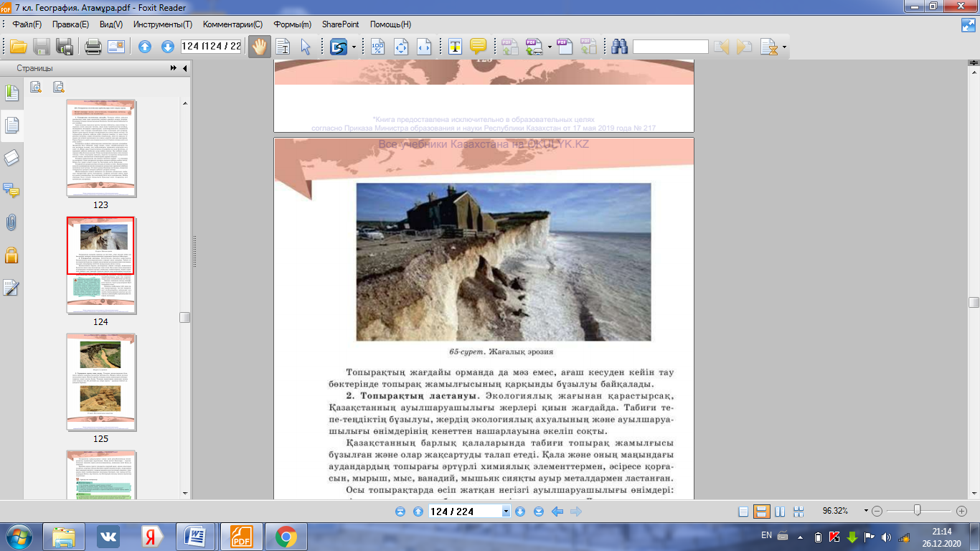The image size is (980, 551).
Task: Open the Signatures panel in the sidebar
Action: pos(12,287)
